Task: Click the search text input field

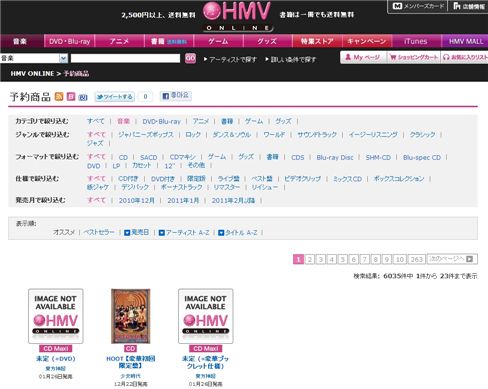Action: click(125, 58)
